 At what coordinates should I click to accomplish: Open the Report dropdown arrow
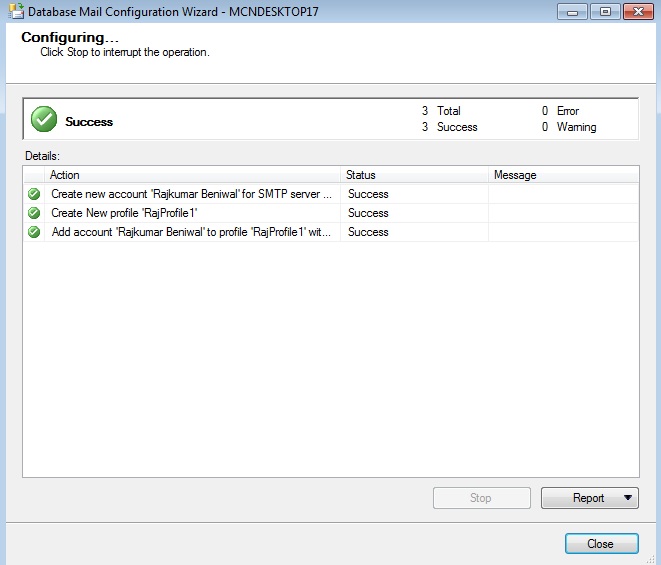[x=628, y=498]
